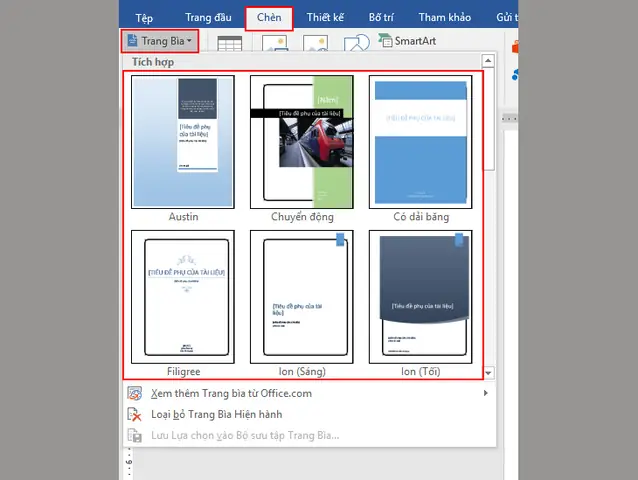Open the Trang Bìa dropdown button

[x=159, y=41]
